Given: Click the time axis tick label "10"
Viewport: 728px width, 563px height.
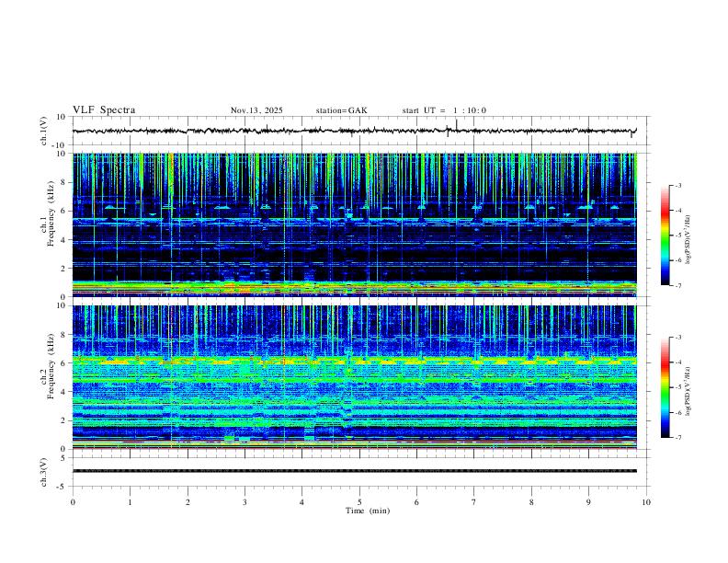Looking at the screenshot, I should (x=646, y=502).
